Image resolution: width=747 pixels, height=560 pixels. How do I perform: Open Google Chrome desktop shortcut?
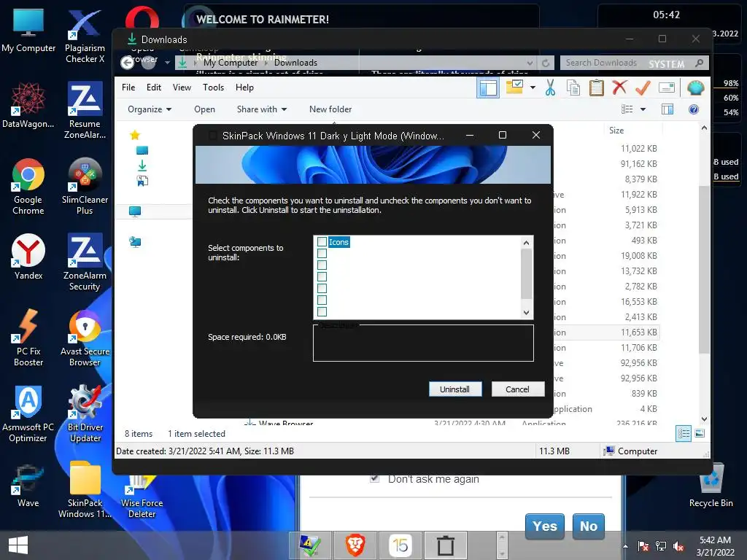pyautogui.click(x=28, y=187)
